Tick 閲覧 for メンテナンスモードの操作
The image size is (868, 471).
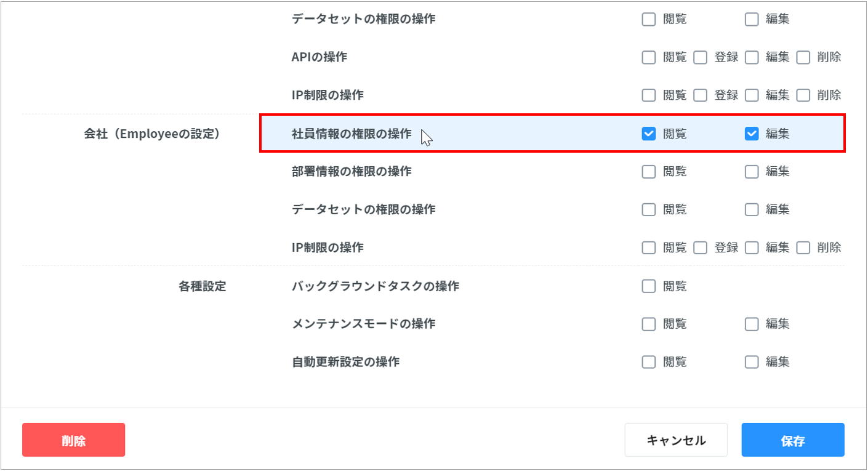(649, 324)
